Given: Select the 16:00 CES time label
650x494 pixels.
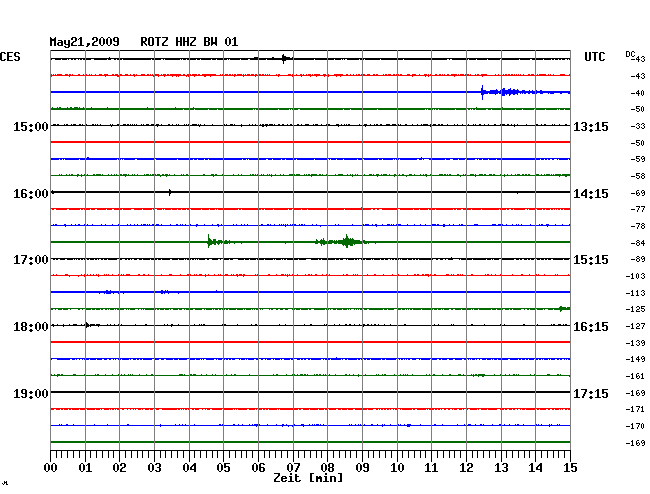Looking at the screenshot, I should click(x=31, y=194).
